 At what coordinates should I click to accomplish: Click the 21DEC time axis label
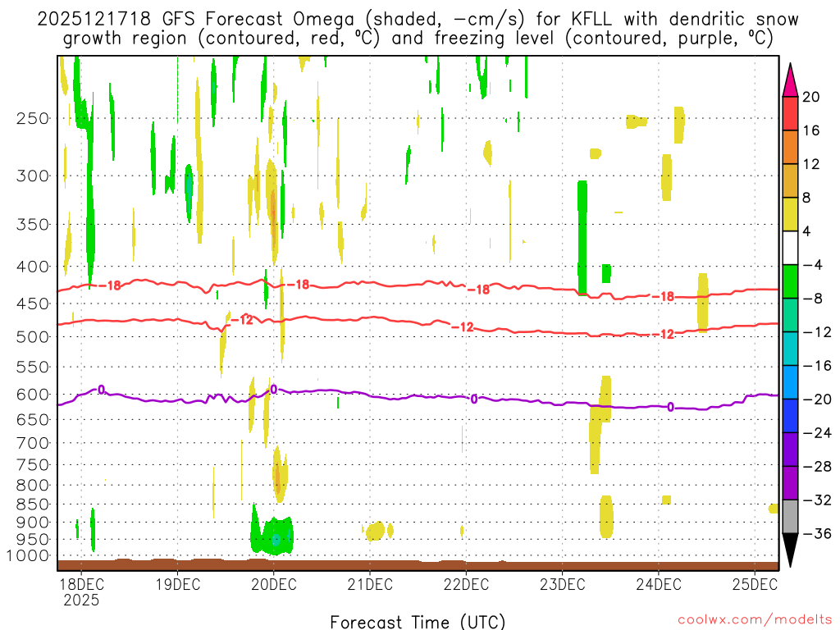(370, 584)
